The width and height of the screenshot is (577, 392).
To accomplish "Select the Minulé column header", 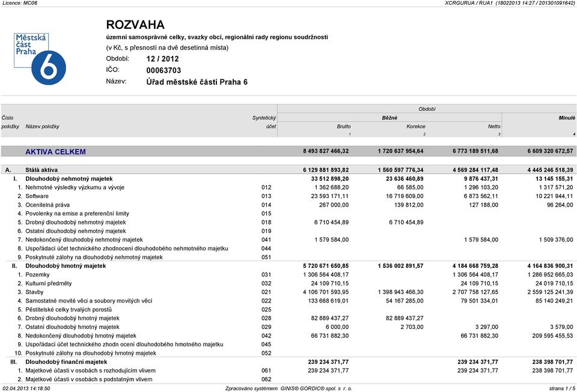I will [567, 118].
